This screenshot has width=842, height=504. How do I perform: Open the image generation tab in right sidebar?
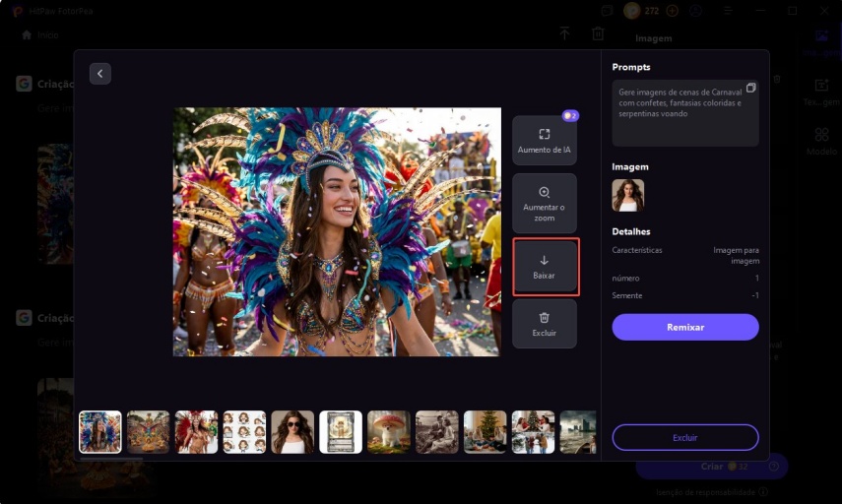pos(821,43)
